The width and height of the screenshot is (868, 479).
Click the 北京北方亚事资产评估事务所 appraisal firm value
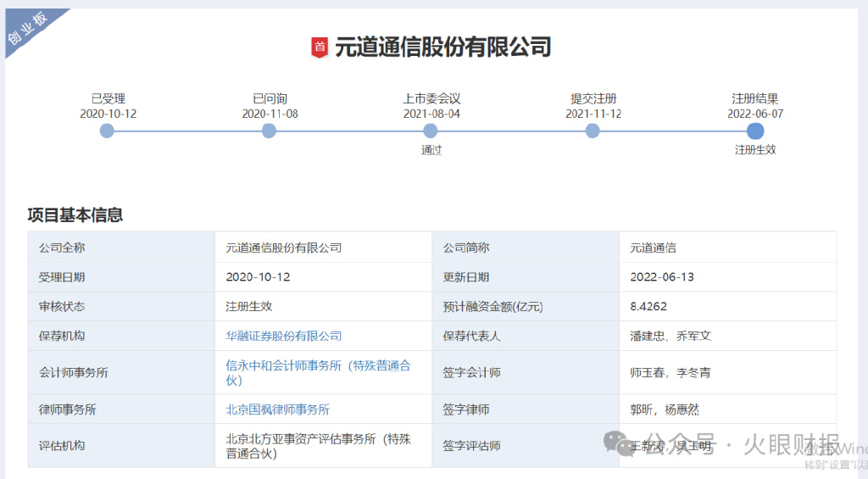coord(319,446)
